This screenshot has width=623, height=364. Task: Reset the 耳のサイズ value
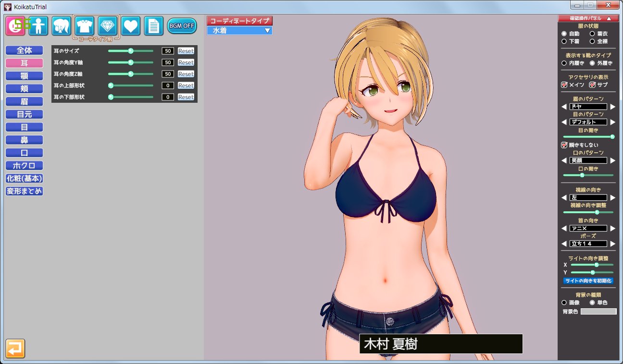(x=186, y=51)
